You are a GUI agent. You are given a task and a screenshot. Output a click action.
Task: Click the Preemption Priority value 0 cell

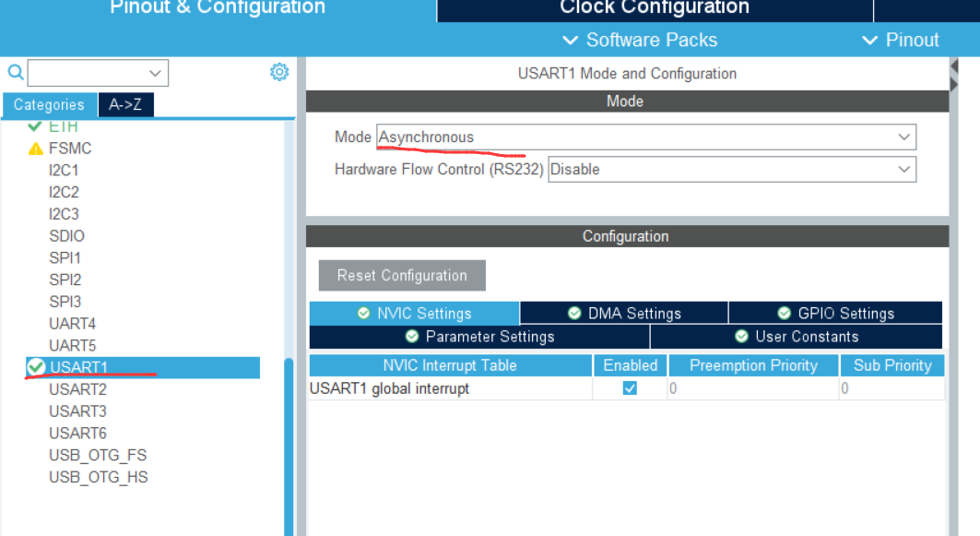(x=753, y=388)
